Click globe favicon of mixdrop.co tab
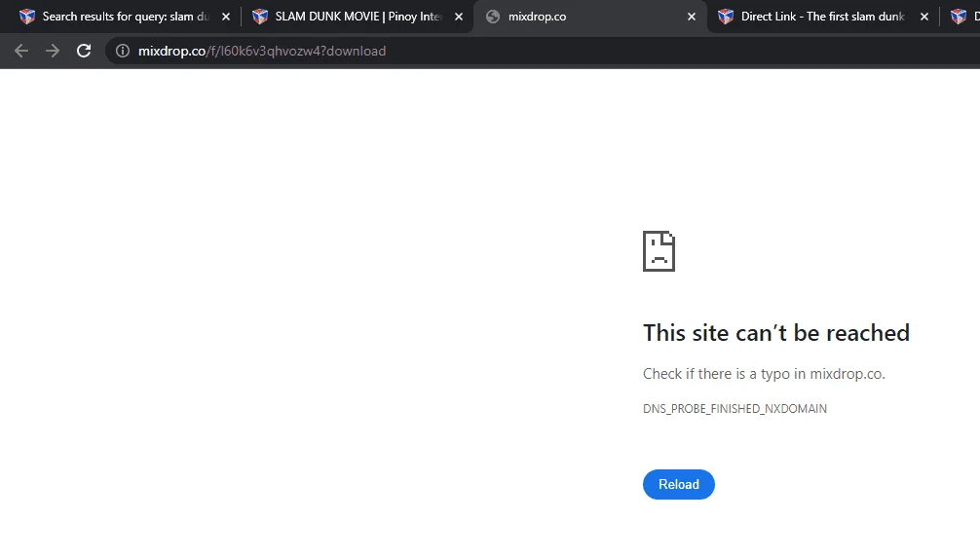980x558 pixels. (493, 17)
